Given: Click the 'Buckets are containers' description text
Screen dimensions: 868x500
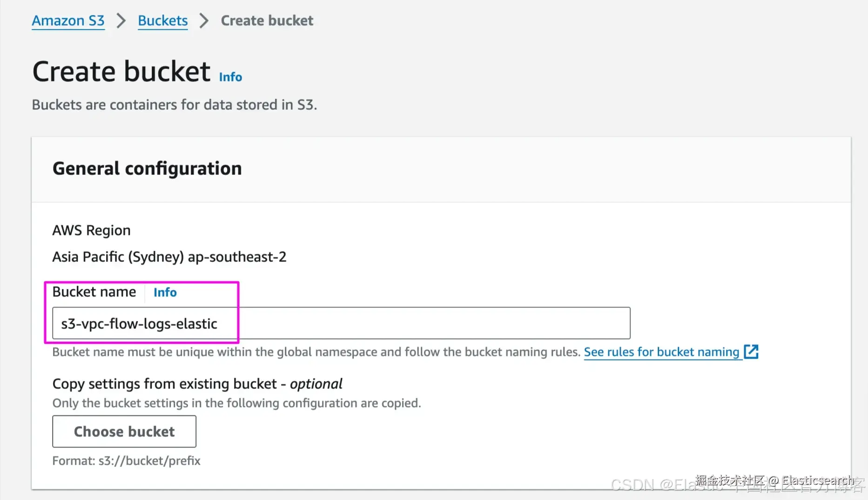Looking at the screenshot, I should point(174,105).
